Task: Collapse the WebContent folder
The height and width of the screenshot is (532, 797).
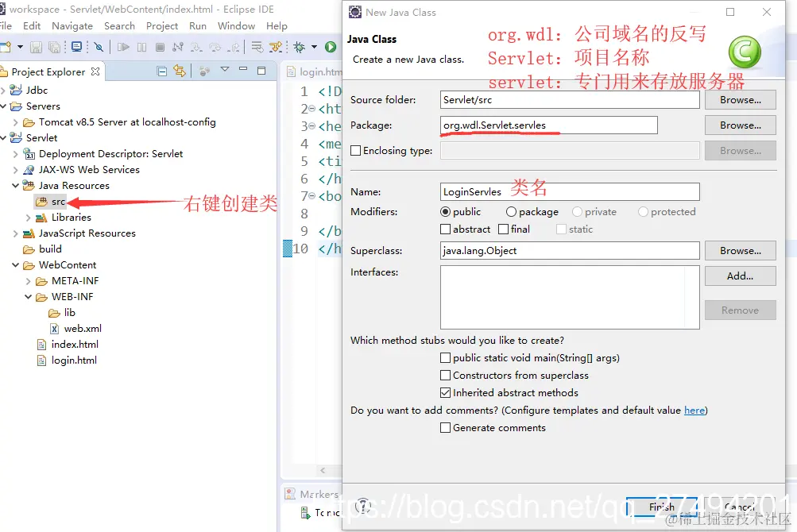Action: [15, 264]
